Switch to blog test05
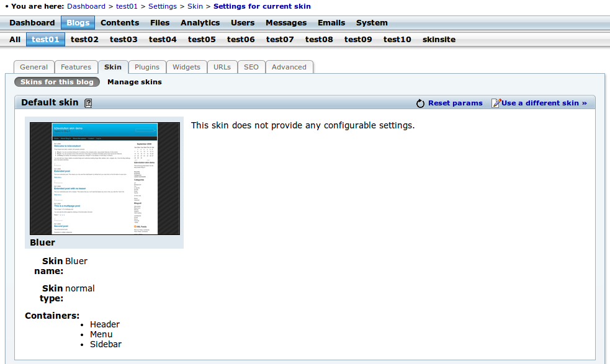610x364 pixels. 202,39
